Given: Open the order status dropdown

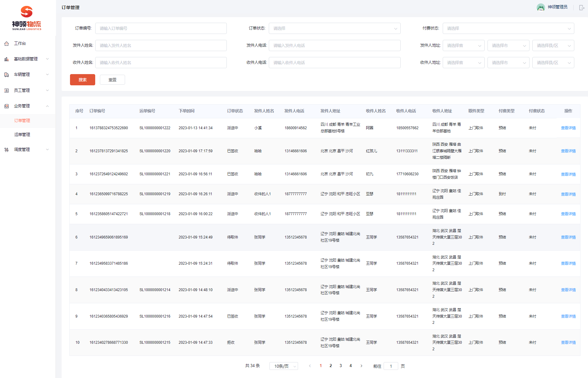Looking at the screenshot, I should click(334, 28).
